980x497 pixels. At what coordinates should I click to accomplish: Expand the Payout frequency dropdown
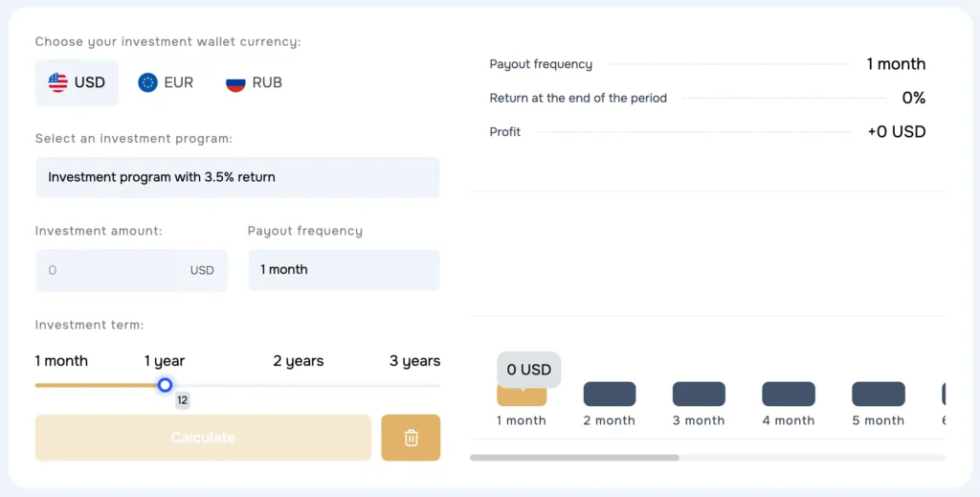344,270
